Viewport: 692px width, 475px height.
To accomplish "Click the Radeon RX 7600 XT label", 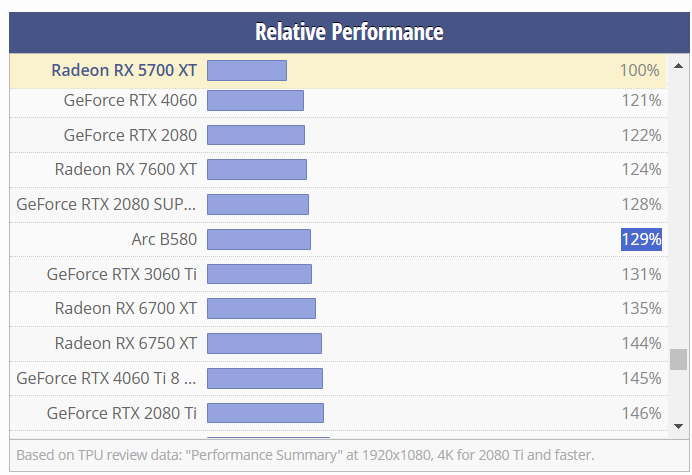I will pos(126,169).
